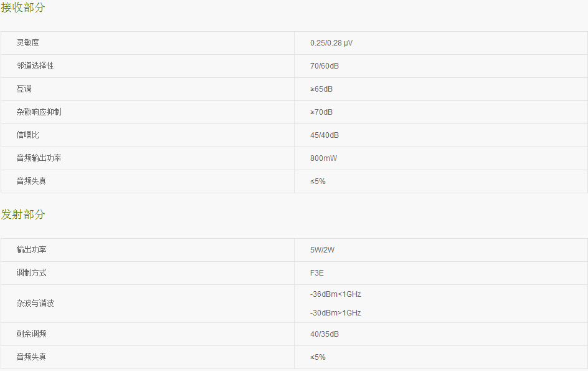Click the 接收部分 section heading

coord(23,7)
